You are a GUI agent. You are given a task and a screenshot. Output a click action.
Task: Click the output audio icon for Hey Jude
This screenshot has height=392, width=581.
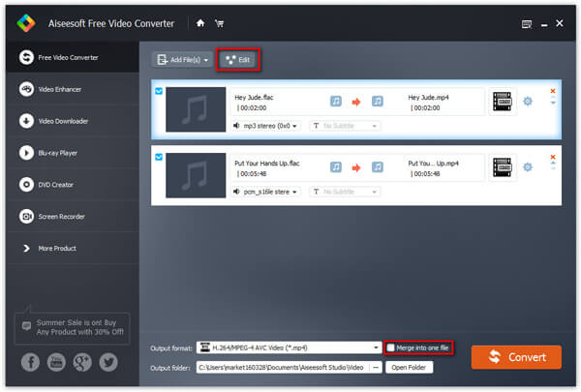(378, 102)
